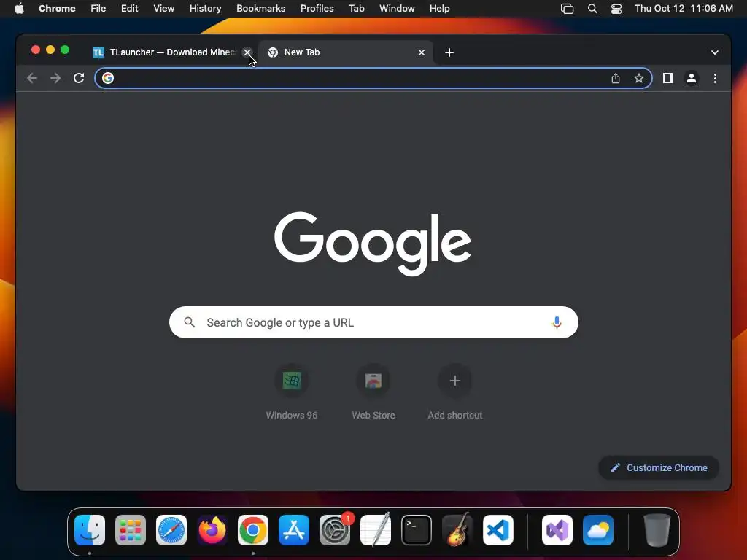
Task: Open the Edit menu
Action: point(129,9)
